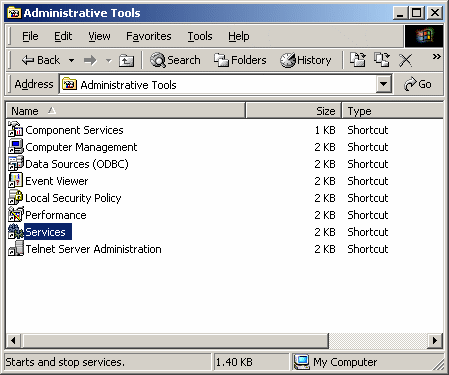The image size is (449, 375).
Task: Open the History pane
Action: [x=305, y=60]
